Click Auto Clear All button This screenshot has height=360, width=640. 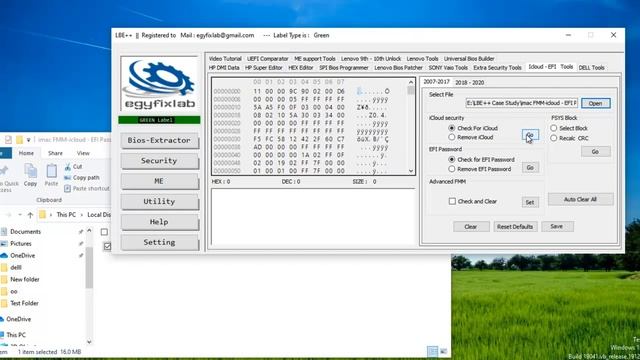point(580,199)
